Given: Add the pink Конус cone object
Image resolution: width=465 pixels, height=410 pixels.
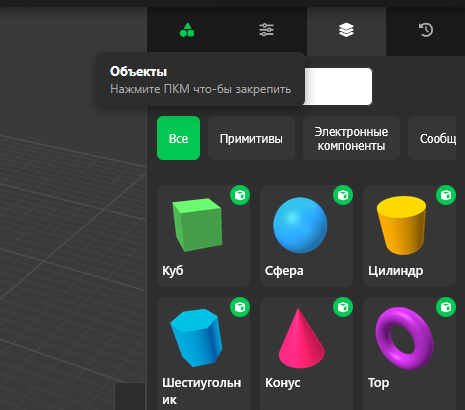Looking at the screenshot, I should 306,353.
